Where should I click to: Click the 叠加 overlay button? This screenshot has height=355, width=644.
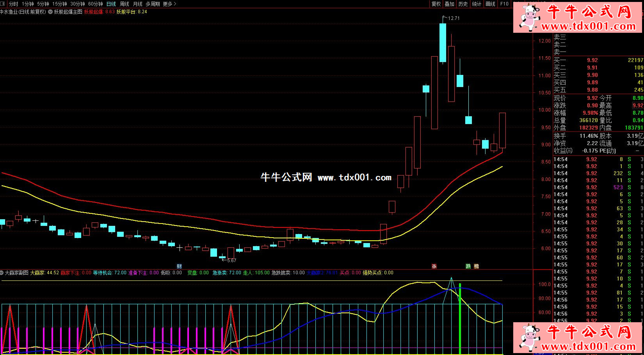[450, 4]
